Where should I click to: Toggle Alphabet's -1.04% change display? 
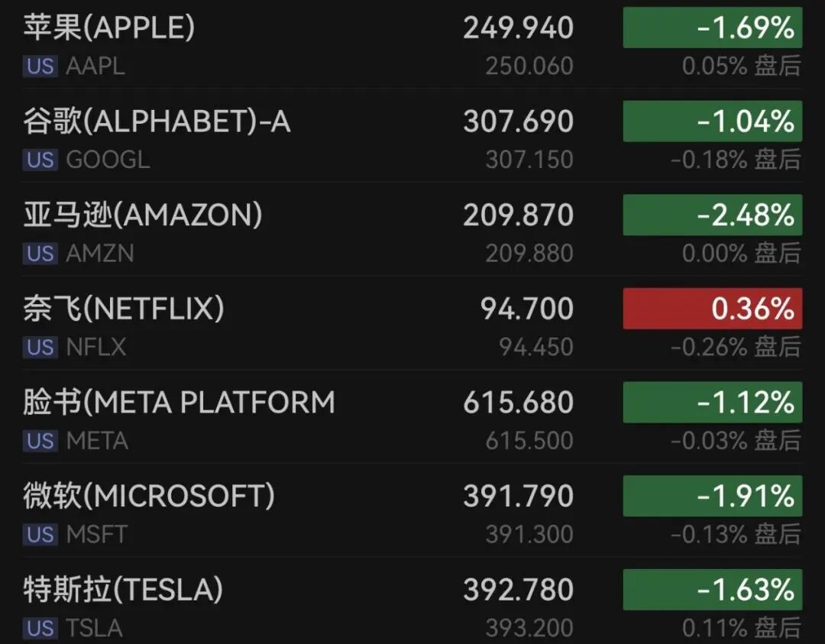712,121
